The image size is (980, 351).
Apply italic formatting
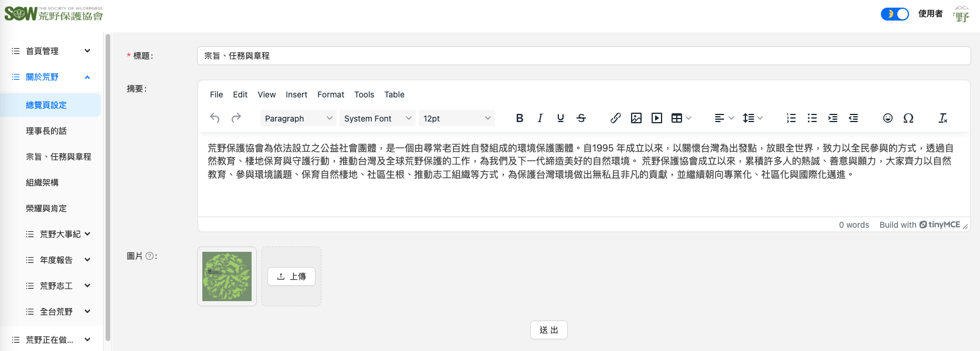pyautogui.click(x=540, y=118)
